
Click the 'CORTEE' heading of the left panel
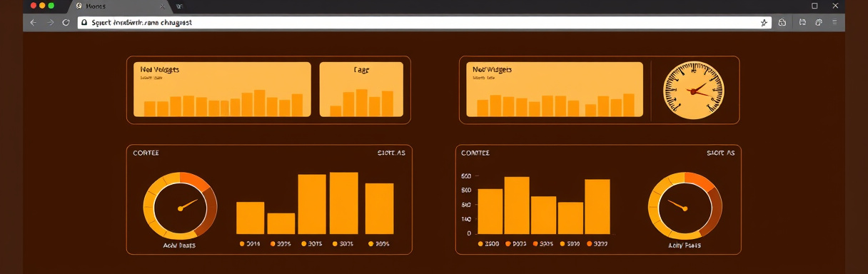(x=146, y=153)
